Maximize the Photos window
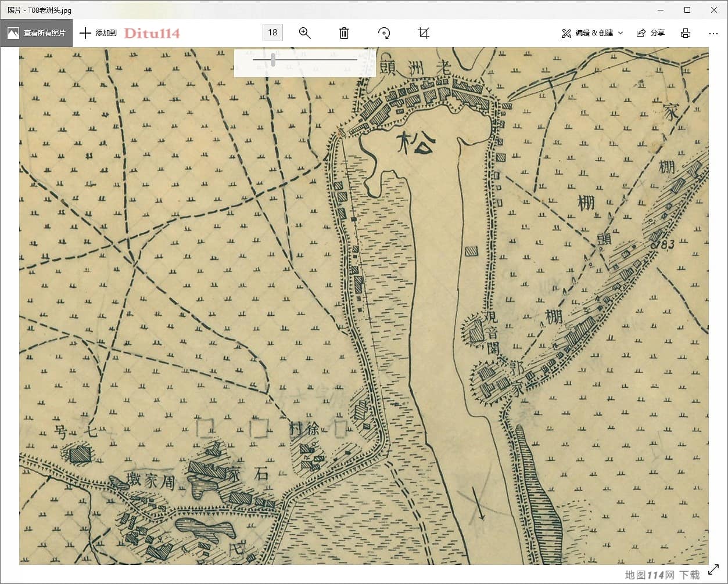This screenshot has width=728, height=584. [x=687, y=10]
